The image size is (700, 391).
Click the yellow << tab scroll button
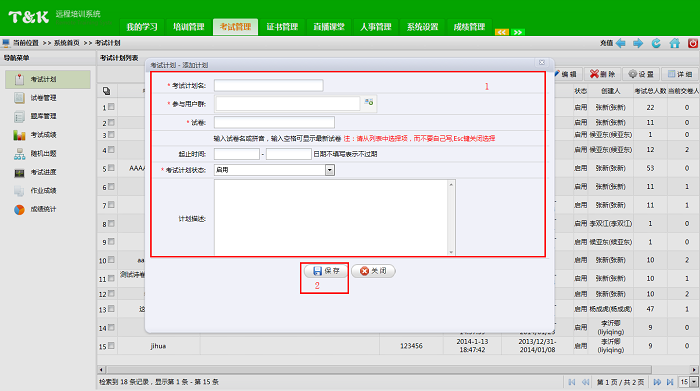point(502,32)
